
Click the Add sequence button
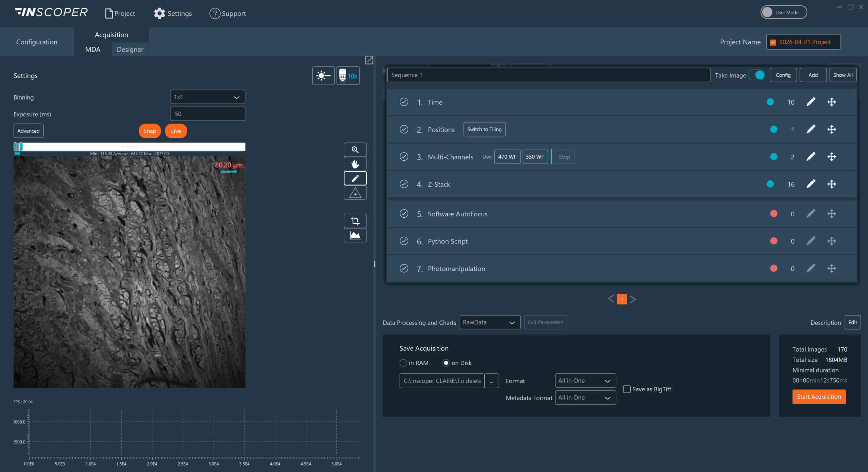(x=813, y=75)
